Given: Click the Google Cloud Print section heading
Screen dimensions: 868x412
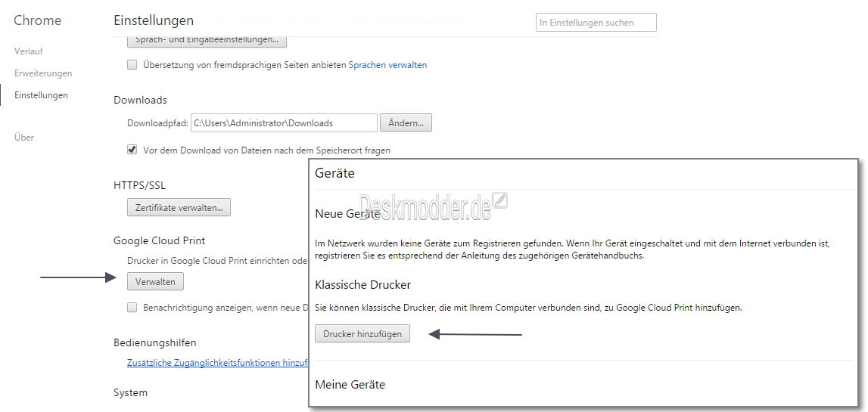Looking at the screenshot, I should pyautogui.click(x=160, y=240).
